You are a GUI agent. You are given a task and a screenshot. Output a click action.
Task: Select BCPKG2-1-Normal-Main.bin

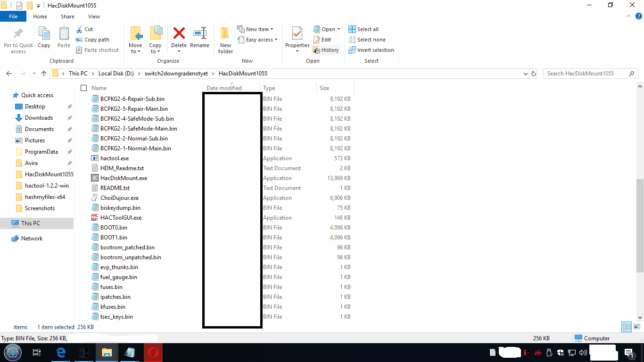click(x=136, y=148)
